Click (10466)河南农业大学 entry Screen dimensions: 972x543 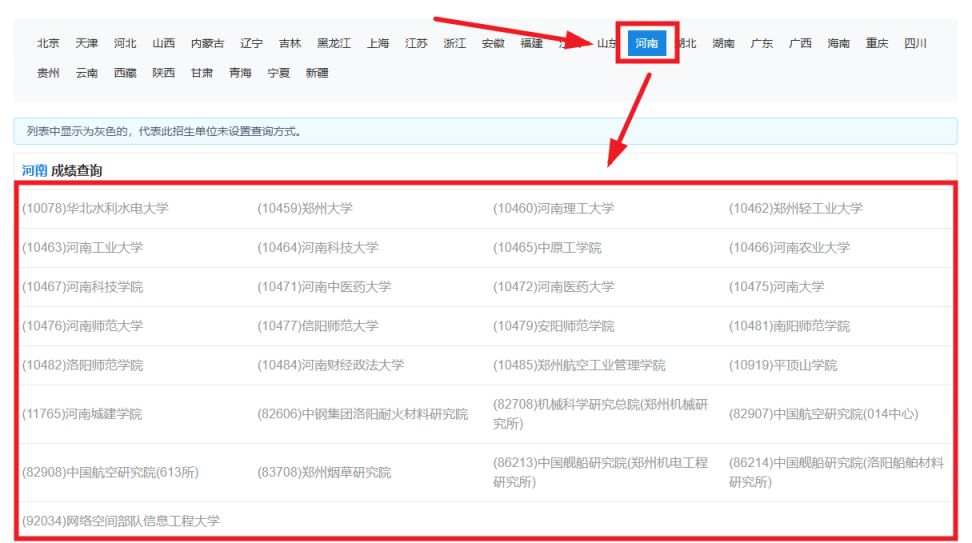pyautogui.click(x=790, y=247)
